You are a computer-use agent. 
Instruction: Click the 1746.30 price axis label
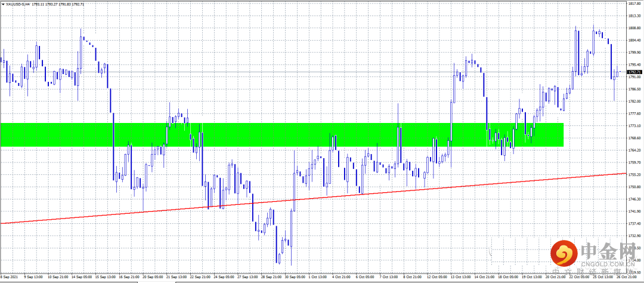(x=635, y=199)
